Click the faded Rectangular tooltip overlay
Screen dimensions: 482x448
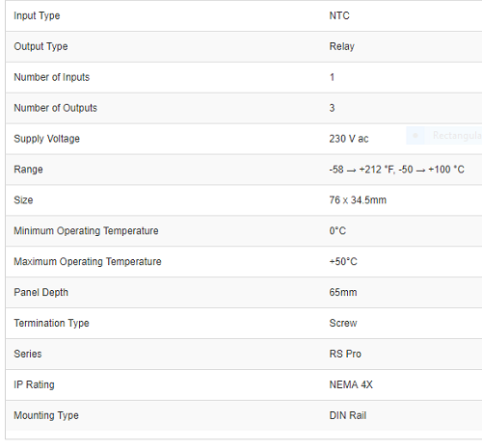(444, 136)
